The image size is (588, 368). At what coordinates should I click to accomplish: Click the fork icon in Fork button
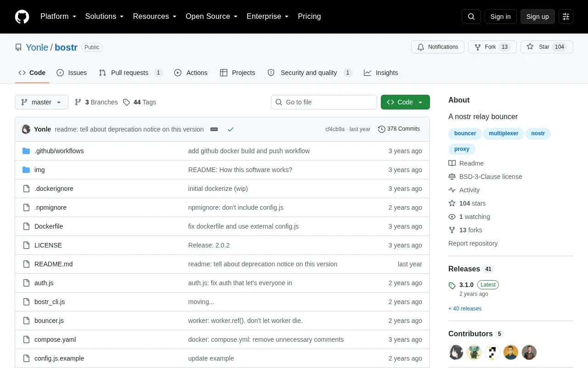[x=478, y=47]
